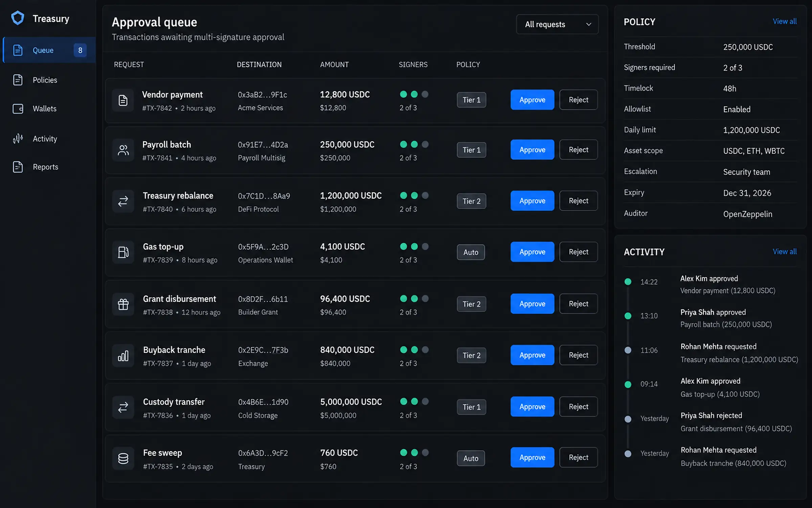The image size is (812, 508).
Task: Approve the Custody transfer request
Action: (x=532, y=407)
